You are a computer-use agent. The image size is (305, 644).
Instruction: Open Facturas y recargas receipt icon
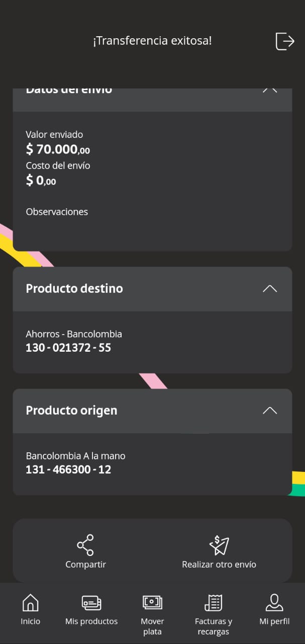(x=214, y=602)
